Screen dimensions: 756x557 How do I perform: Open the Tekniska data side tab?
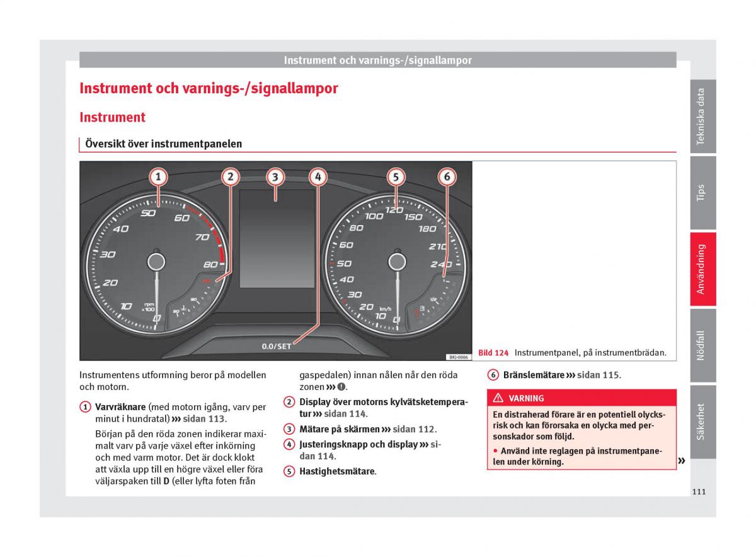pyautogui.click(x=702, y=117)
